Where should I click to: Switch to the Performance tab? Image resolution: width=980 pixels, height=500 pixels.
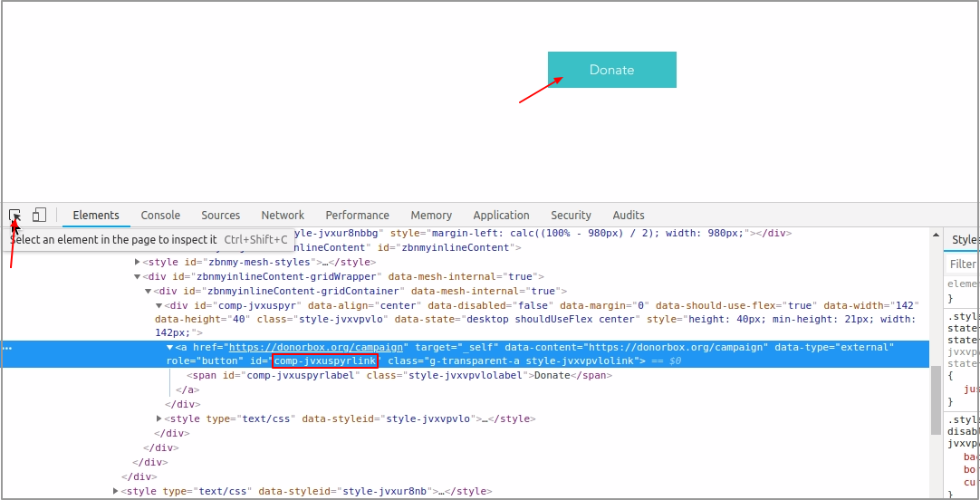(357, 215)
